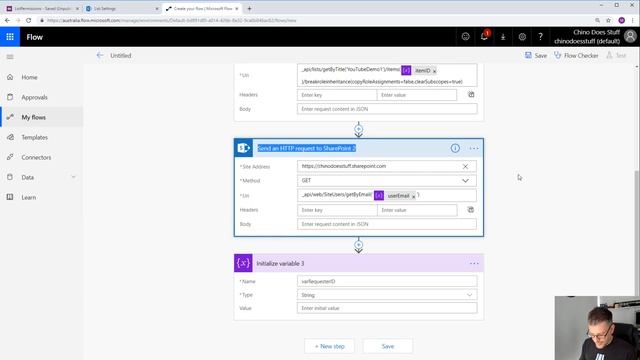The image size is (640, 360).
Task: Click the page vertical scrollbar
Action: pyautogui.click(x=637, y=233)
